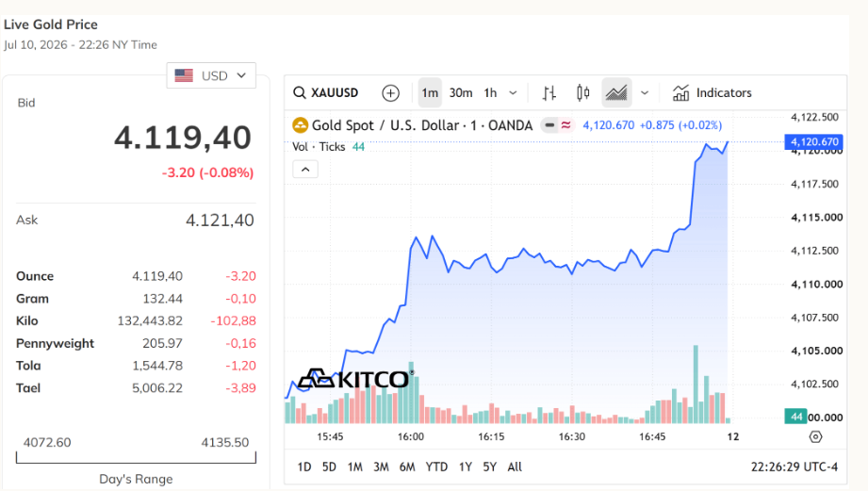Click the All date range button

pos(515,466)
